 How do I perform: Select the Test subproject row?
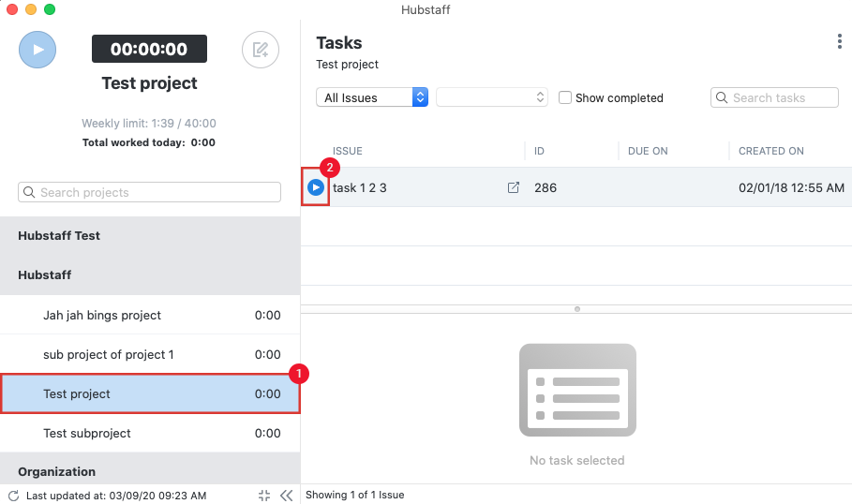click(150, 433)
